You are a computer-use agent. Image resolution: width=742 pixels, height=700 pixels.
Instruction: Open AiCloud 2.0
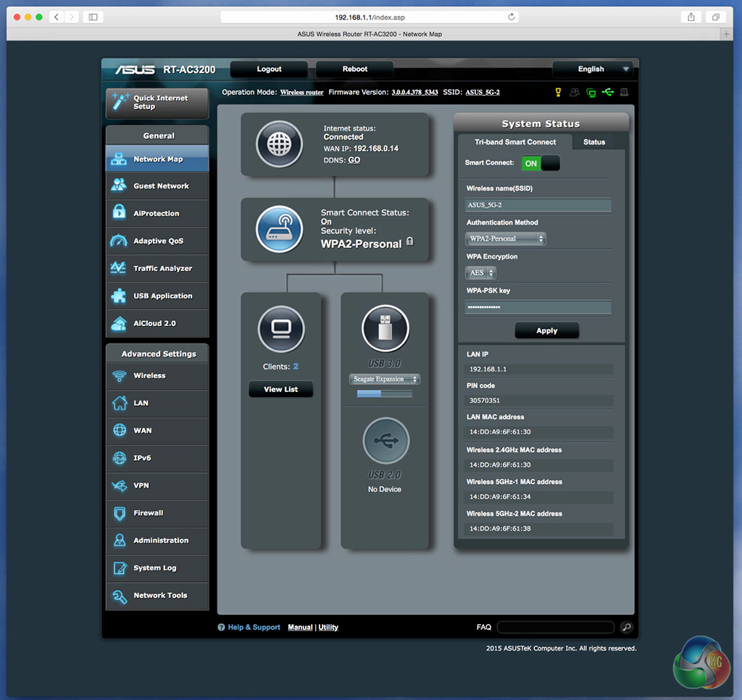(157, 323)
